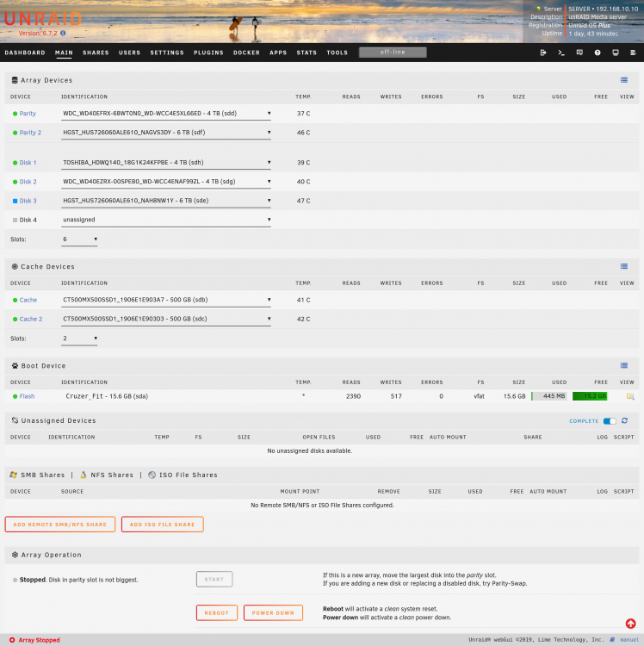Click the Cache Devices section icon
Screen dimensions: 644x646
point(15,266)
